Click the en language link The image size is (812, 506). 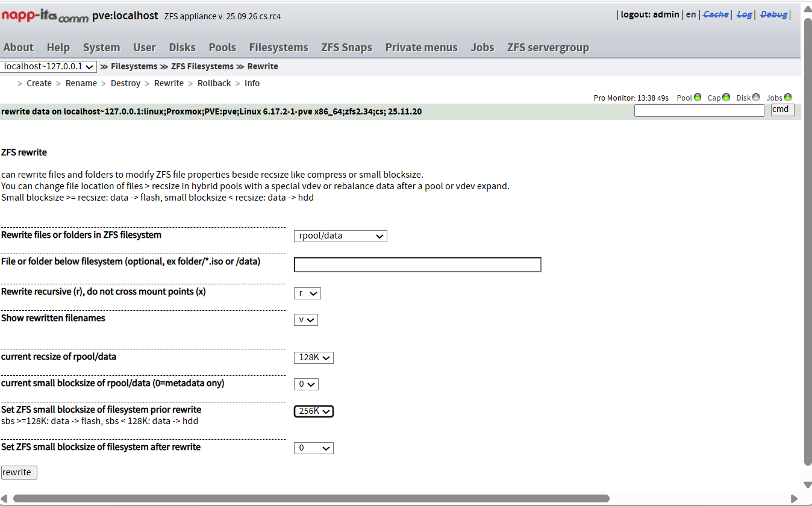691,14
